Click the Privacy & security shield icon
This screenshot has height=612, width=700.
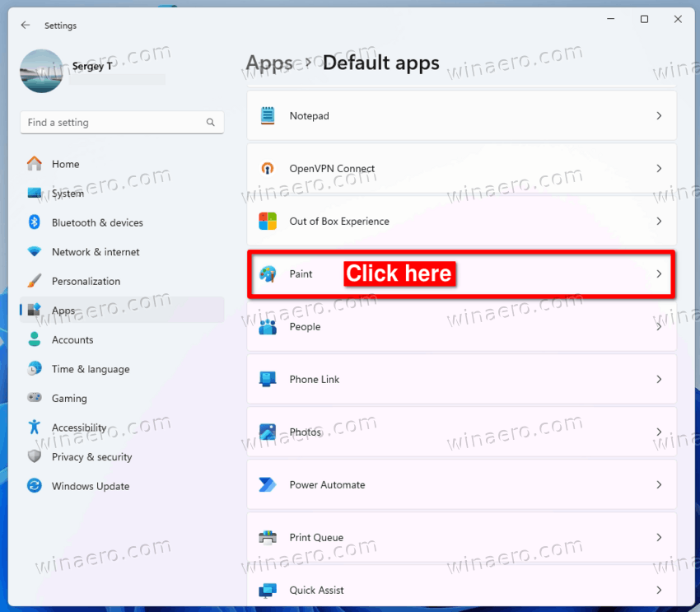click(35, 456)
